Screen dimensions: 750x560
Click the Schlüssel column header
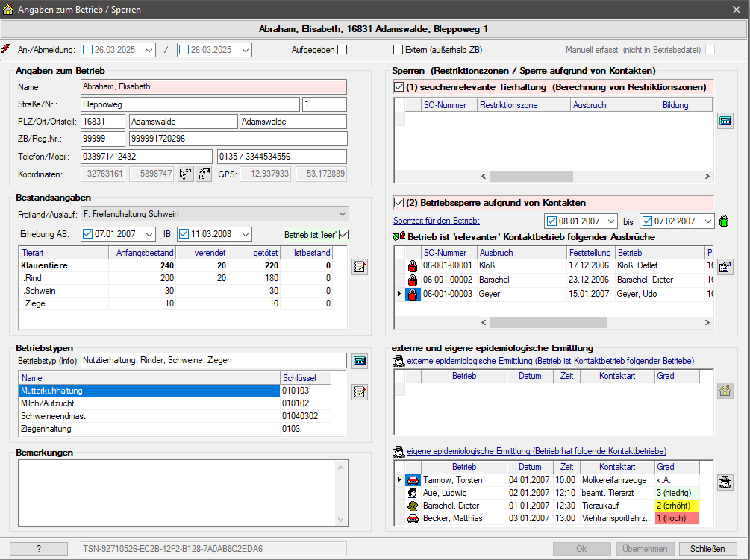(305, 378)
